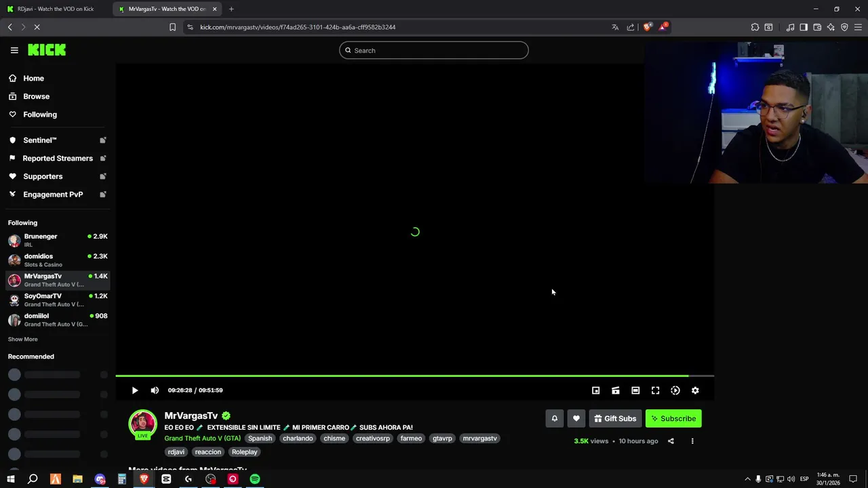Open Reported Streamers sidebar item
The height and width of the screenshot is (488, 868).
58,158
